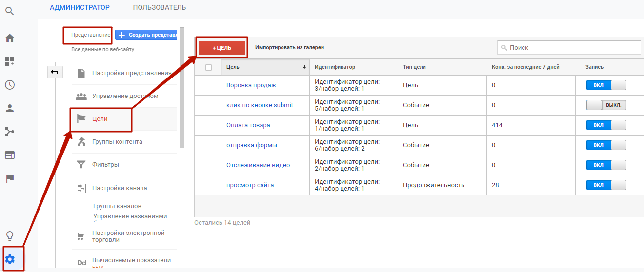Open Управление доступом menu item
The height and width of the screenshot is (272, 644).
click(124, 96)
